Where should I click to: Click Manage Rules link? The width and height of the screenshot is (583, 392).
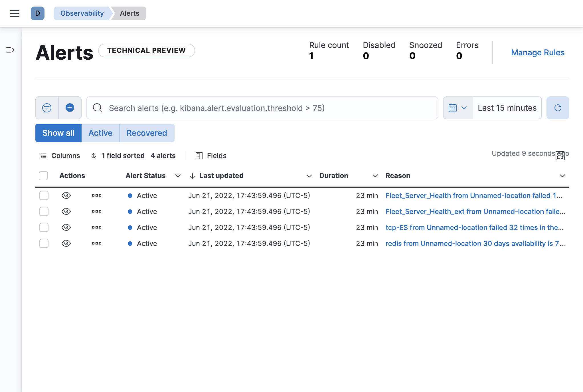point(538,52)
